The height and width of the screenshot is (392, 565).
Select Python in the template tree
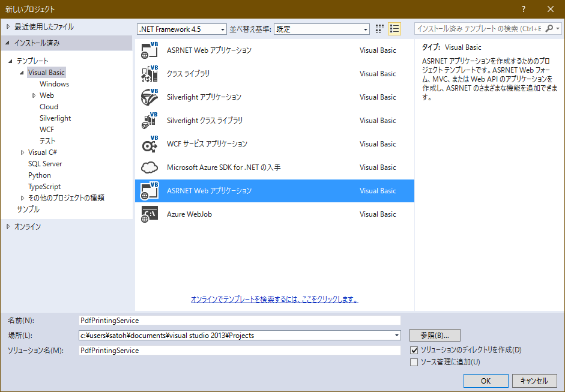[40, 175]
